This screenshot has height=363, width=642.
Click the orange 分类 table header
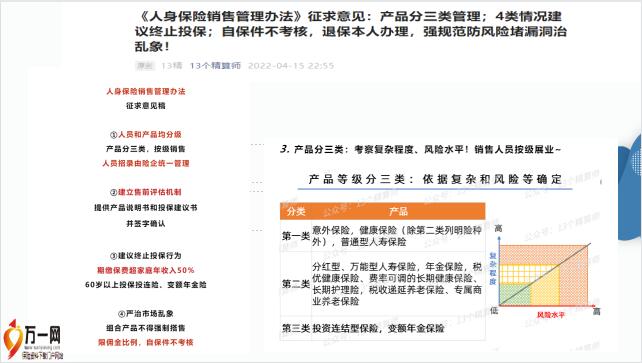[x=296, y=211]
